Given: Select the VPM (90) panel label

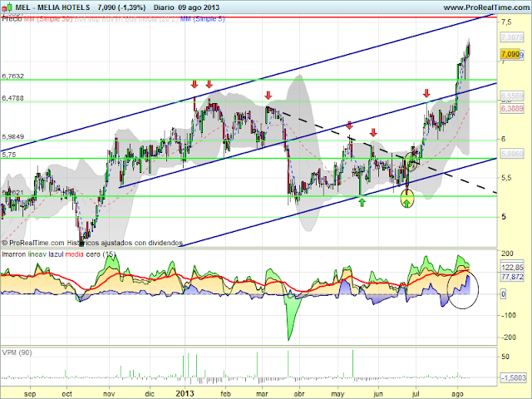Looking at the screenshot, I should tap(17, 352).
